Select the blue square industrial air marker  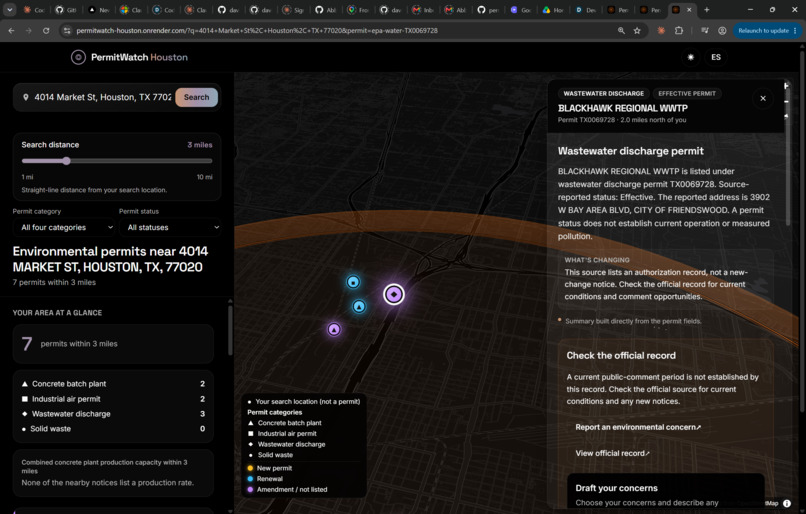[353, 282]
